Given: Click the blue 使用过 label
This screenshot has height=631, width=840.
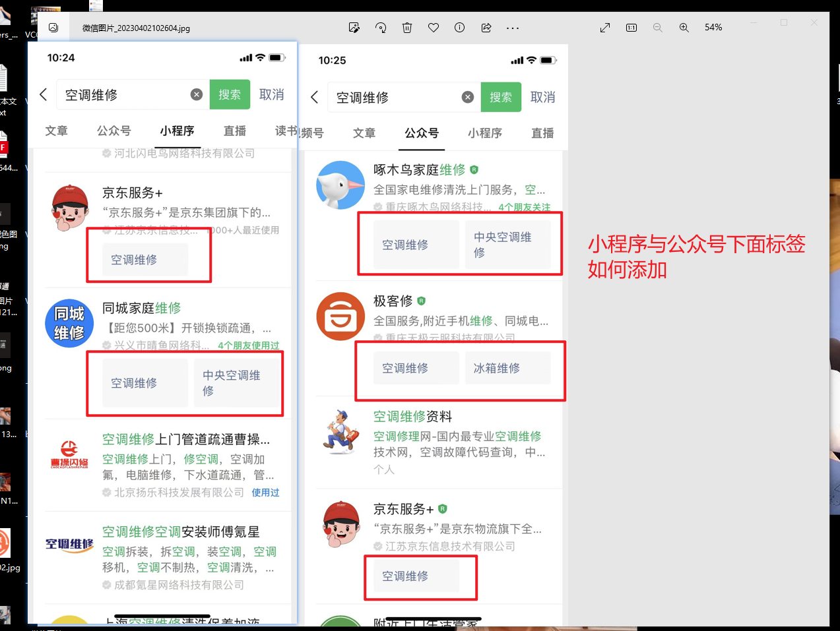Looking at the screenshot, I should 265,493.
